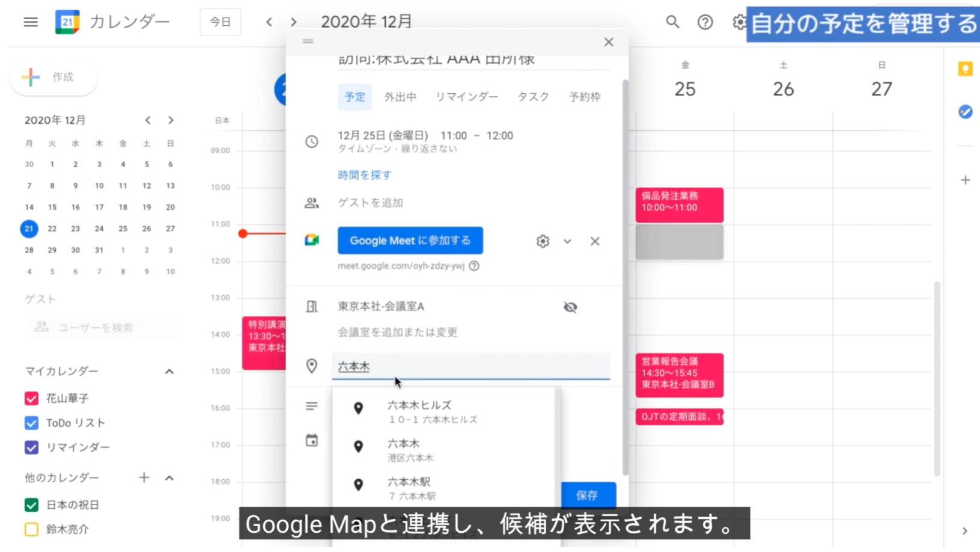Screen dimensions: 980x552
Task: Select the リマインダー tab
Action: (467, 97)
